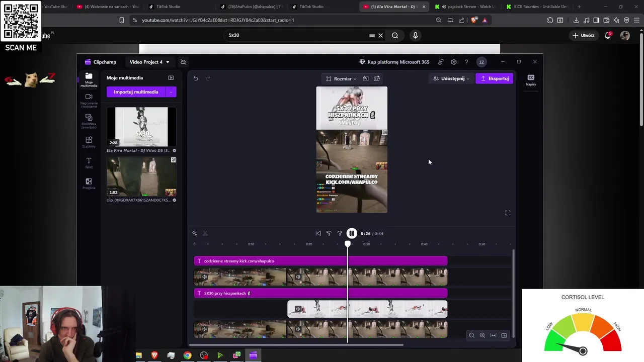Zoom out the timeline
This screenshot has height=362, width=644.
(x=471, y=335)
